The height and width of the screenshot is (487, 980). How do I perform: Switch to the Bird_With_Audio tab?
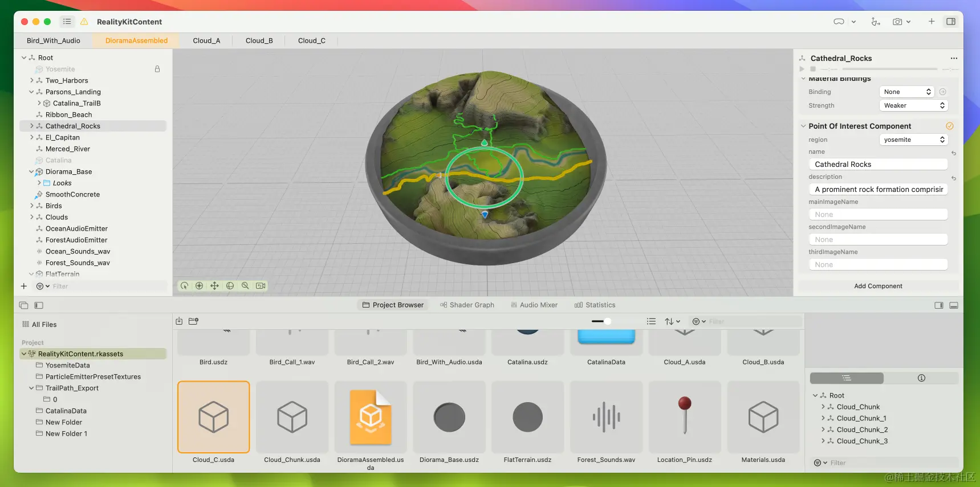pyautogui.click(x=54, y=40)
